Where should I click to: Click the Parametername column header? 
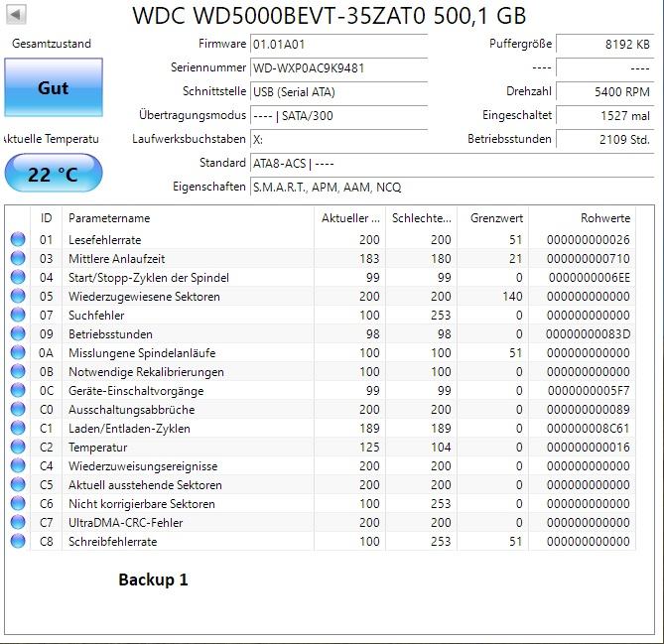pyautogui.click(x=188, y=218)
